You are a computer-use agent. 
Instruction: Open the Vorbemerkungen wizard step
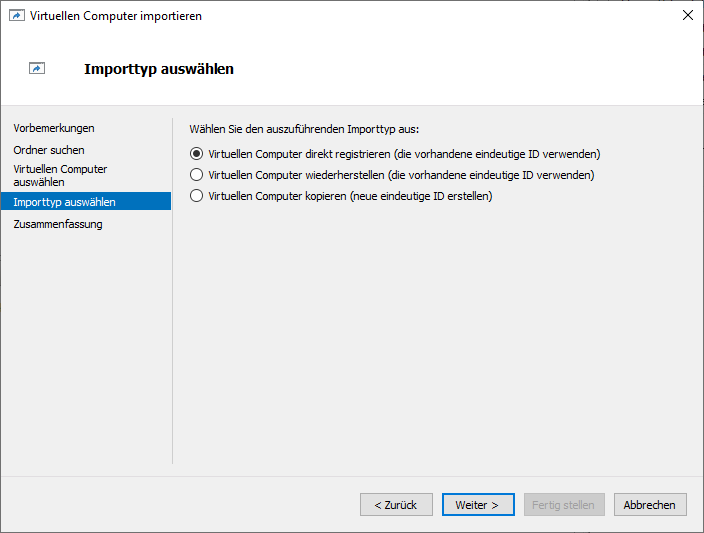coord(54,128)
